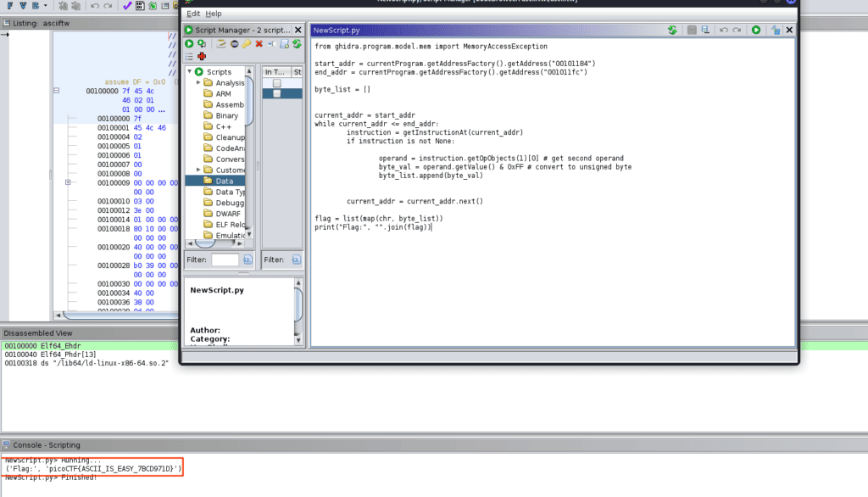Click the undo icon in script editor toolbar
This screenshot has height=497, width=868.
[x=724, y=30]
